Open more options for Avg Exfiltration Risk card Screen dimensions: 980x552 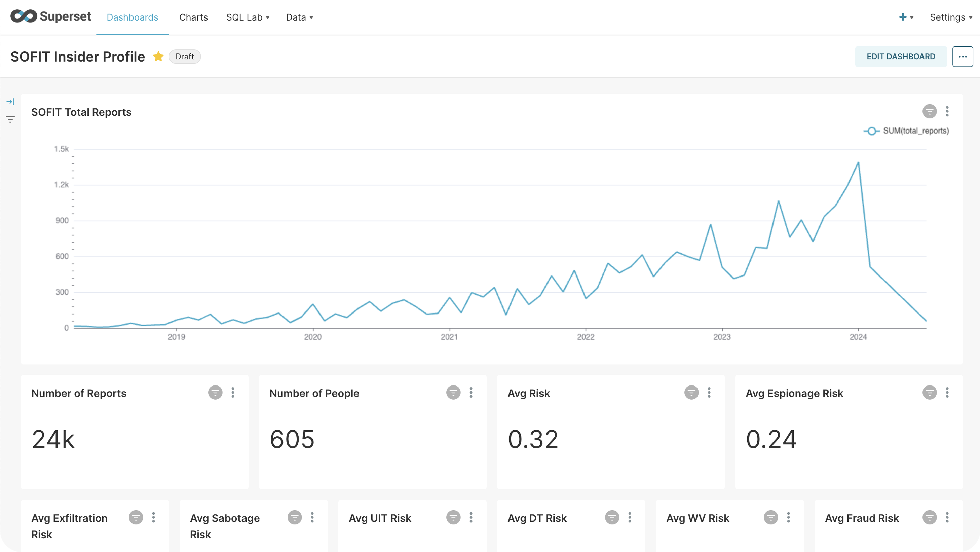(154, 517)
